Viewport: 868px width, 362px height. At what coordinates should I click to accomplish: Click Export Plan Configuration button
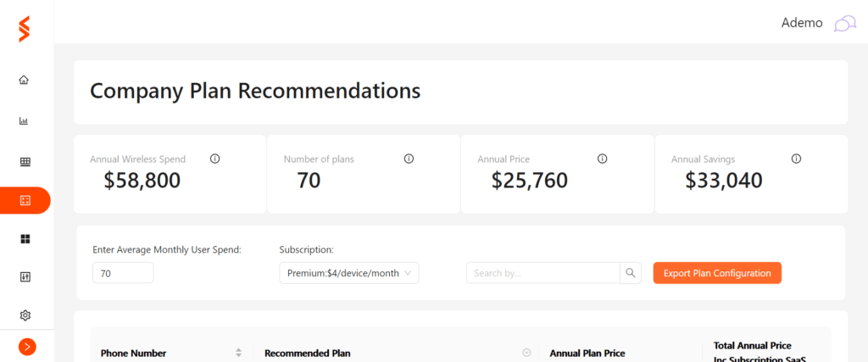[x=717, y=273]
